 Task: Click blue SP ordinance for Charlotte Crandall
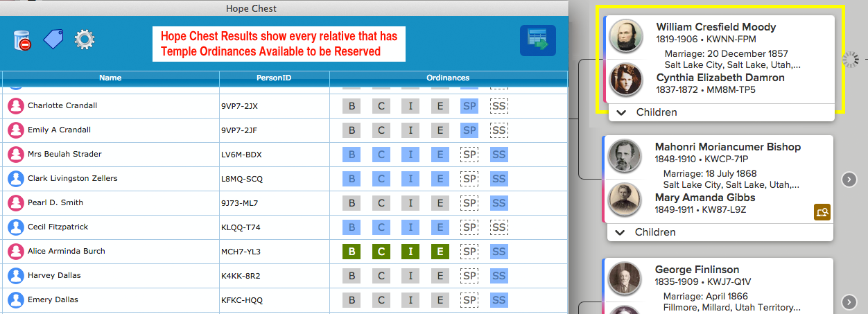[x=469, y=106]
